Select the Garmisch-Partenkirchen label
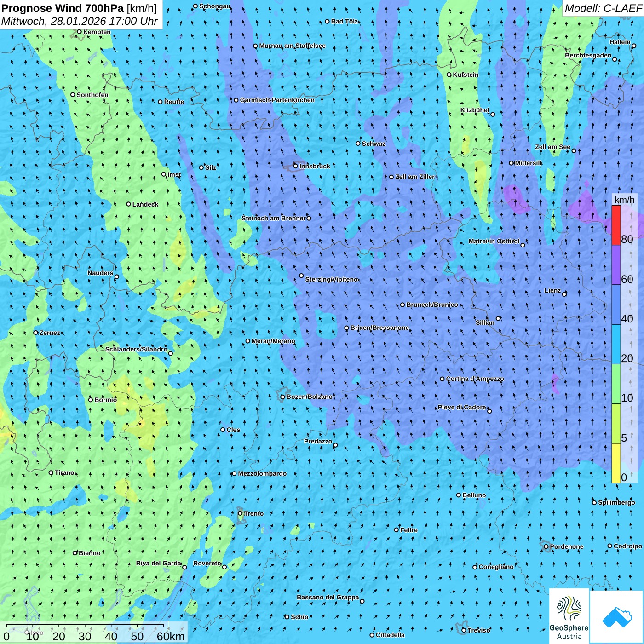This screenshot has height=644, width=644. [x=277, y=100]
